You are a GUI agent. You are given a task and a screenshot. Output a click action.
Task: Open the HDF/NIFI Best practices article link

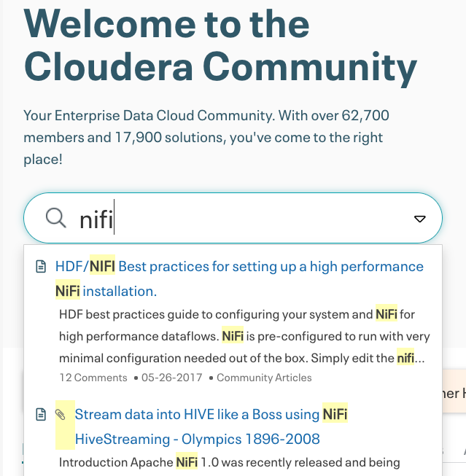coord(239,278)
